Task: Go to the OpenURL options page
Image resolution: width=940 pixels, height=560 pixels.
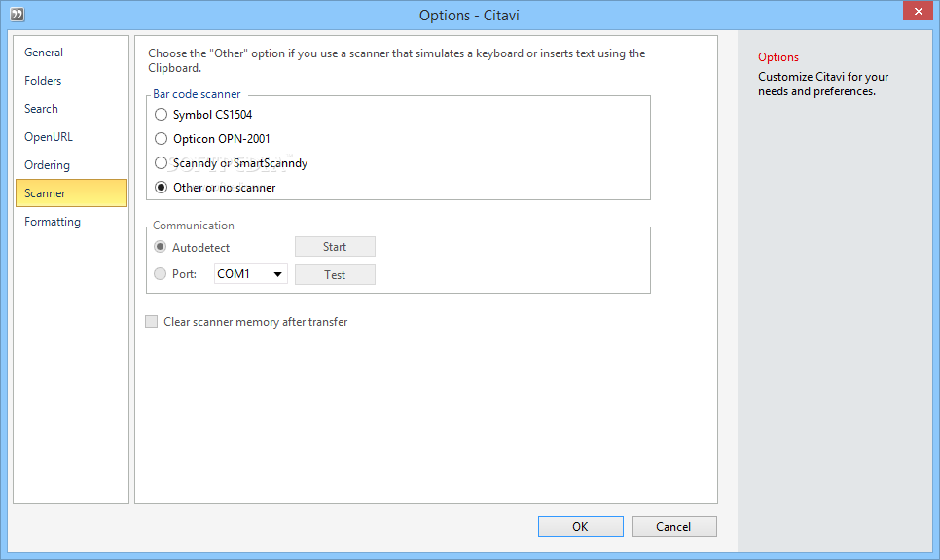Action: pyautogui.click(x=71, y=136)
